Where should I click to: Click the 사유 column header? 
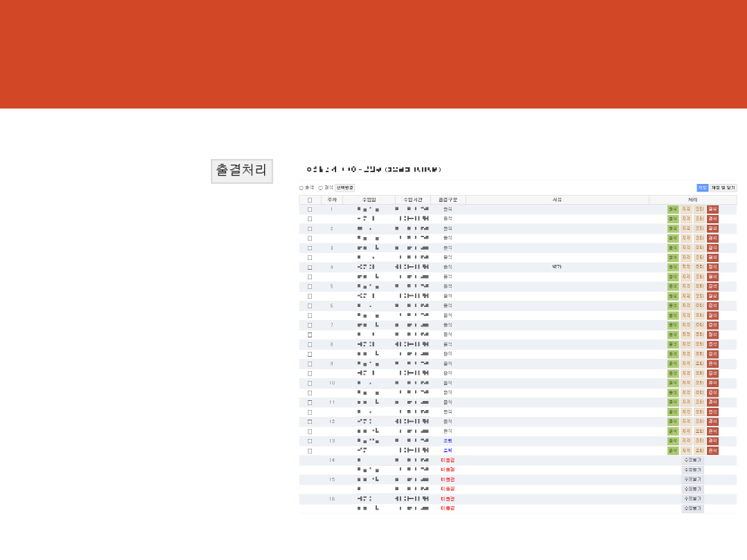click(x=557, y=200)
